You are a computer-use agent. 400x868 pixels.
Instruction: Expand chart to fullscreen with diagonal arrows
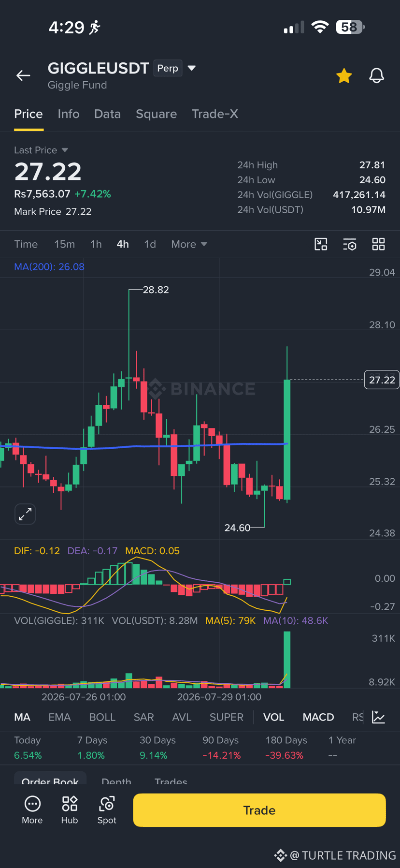click(x=25, y=514)
